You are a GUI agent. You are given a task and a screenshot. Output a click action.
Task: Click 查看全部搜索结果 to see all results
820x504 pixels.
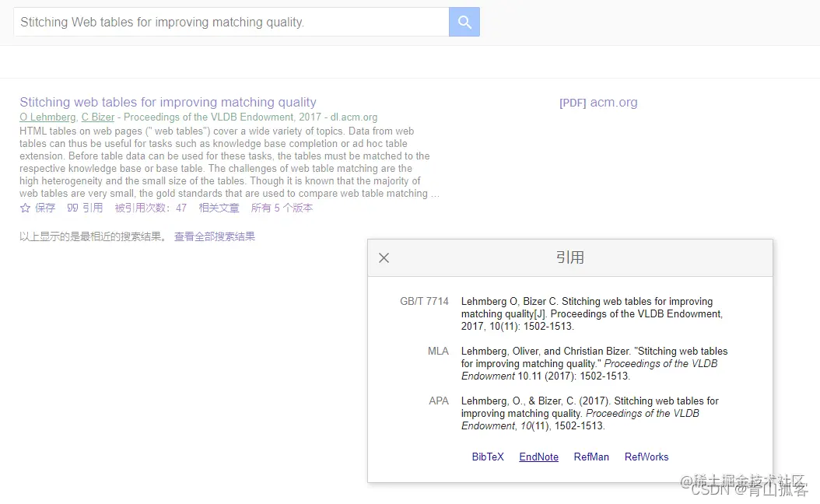click(x=215, y=237)
